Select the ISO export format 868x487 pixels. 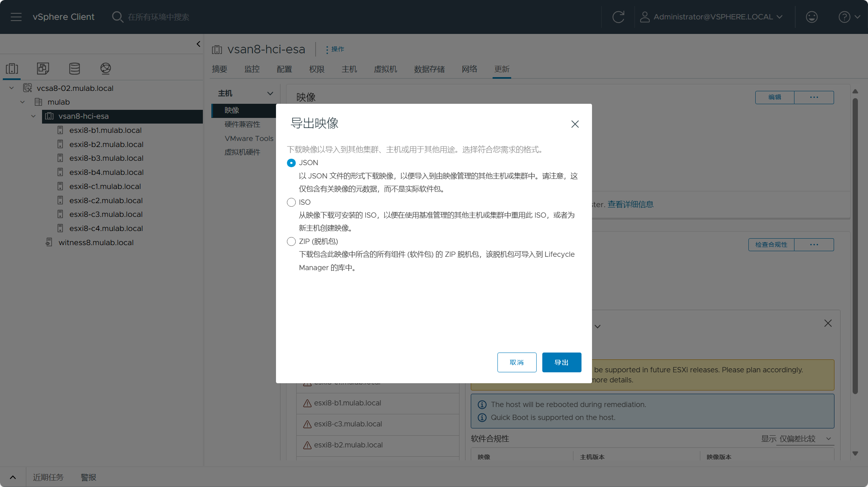tap(291, 202)
